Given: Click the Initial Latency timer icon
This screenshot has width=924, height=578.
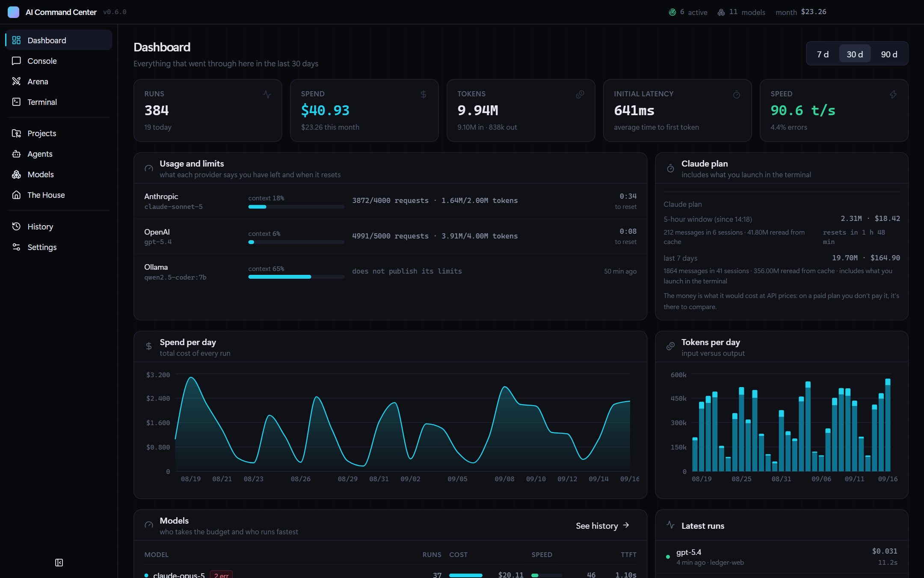Looking at the screenshot, I should [737, 94].
